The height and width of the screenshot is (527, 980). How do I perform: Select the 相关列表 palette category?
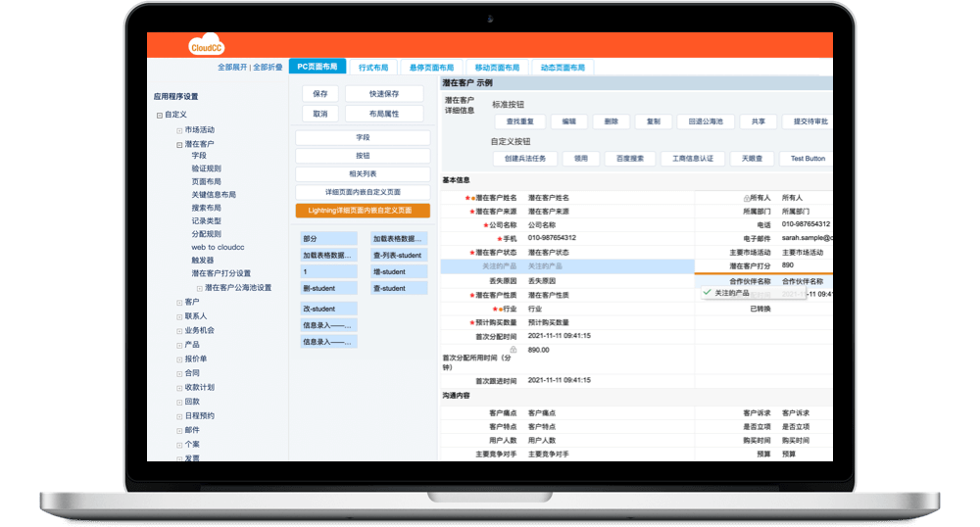click(363, 173)
